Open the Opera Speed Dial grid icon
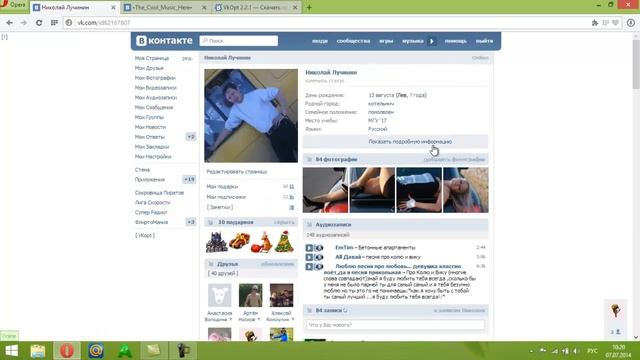The height and width of the screenshot is (360, 640). (x=54, y=23)
